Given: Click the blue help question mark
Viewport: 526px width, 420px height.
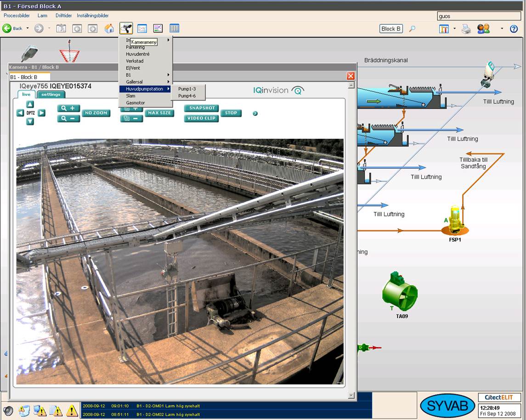Looking at the screenshot, I should pos(514,29).
